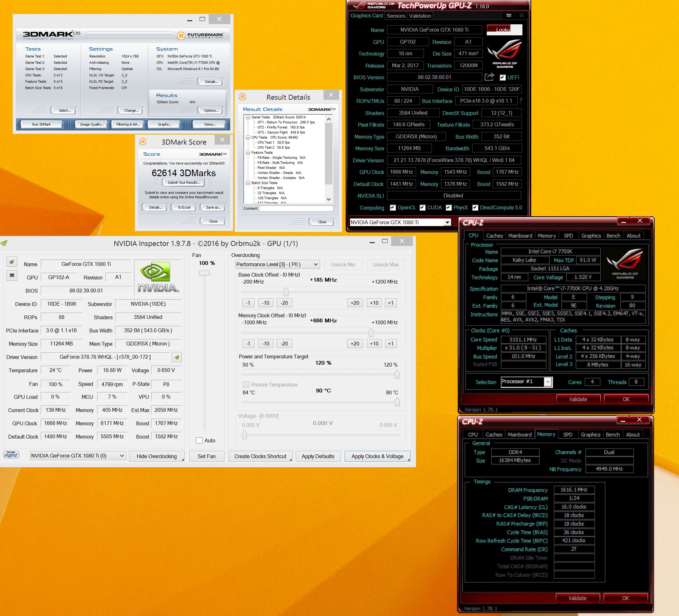Screen dimensions: 679x616
Task: Toggle the OpenCL checkbox
Action: pos(392,207)
